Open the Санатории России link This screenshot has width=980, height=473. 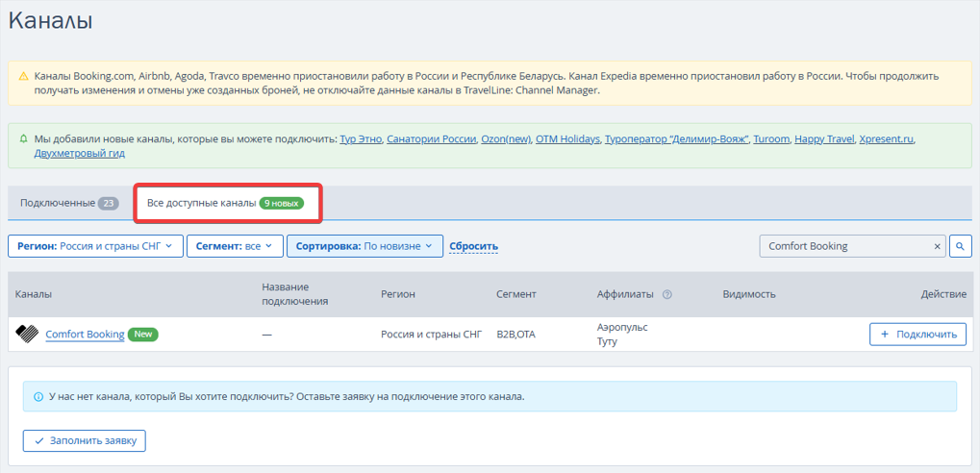431,138
